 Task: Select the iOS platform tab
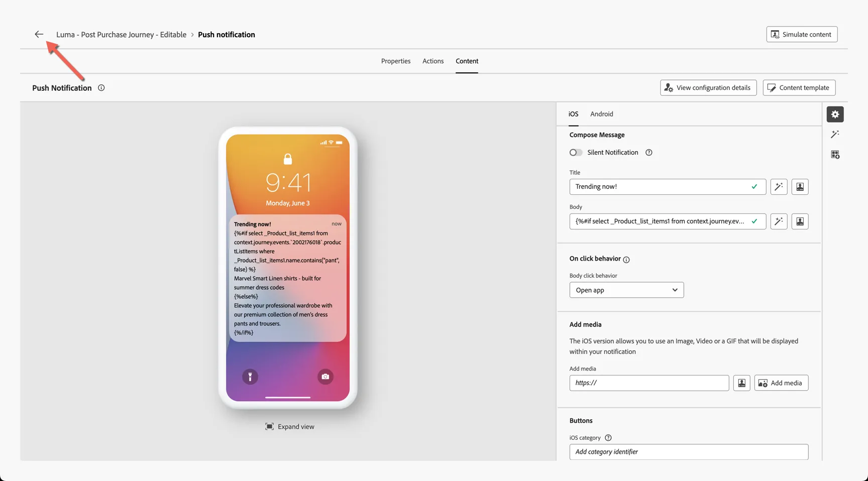coord(573,114)
